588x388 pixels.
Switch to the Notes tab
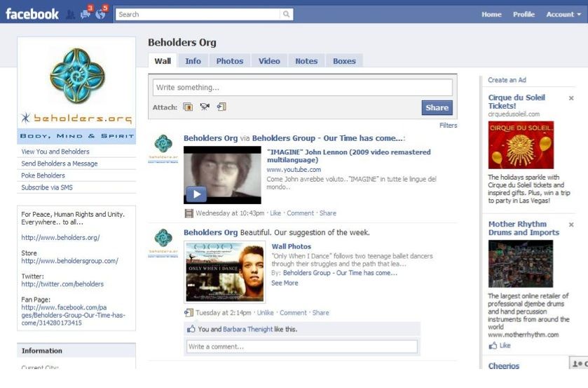306,61
